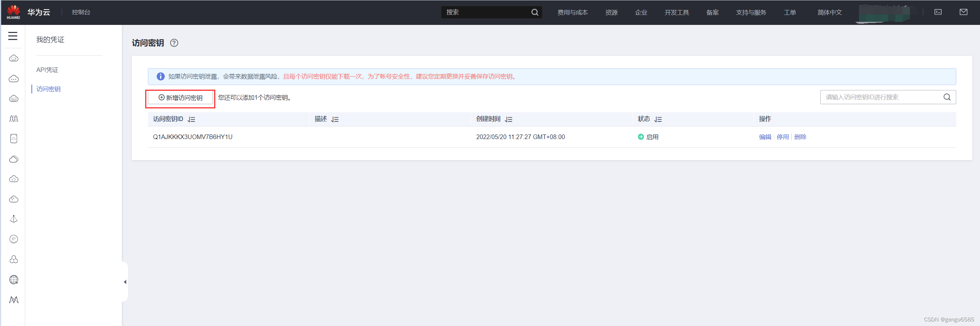
Task: Click 停用 to disable the access key
Action: click(x=783, y=137)
